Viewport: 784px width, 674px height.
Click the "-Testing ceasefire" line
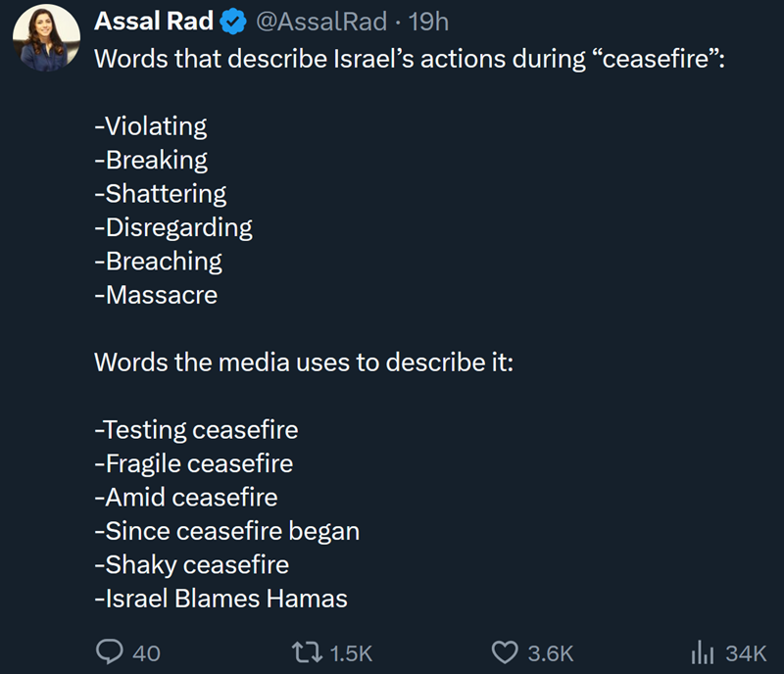pos(196,429)
